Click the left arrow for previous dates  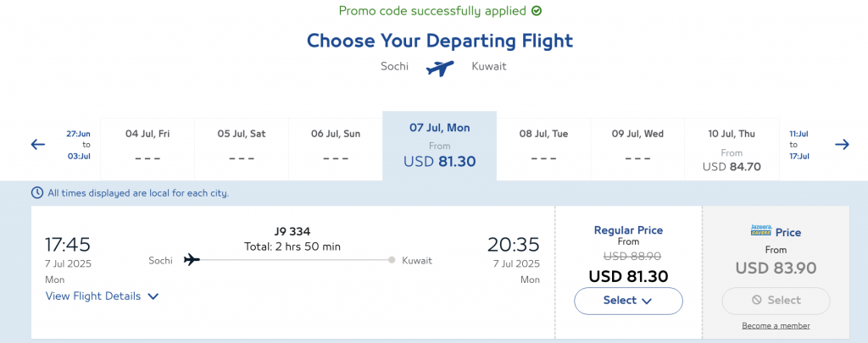(x=37, y=145)
